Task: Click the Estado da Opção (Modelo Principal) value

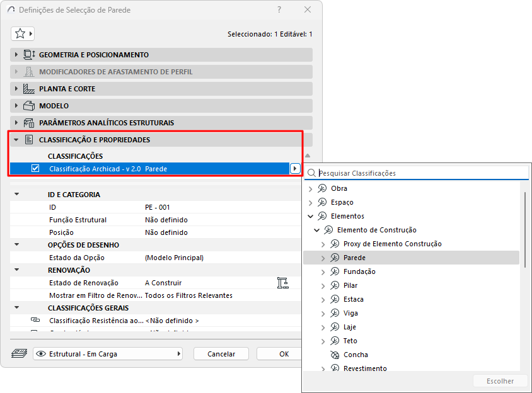Action: [174, 258]
